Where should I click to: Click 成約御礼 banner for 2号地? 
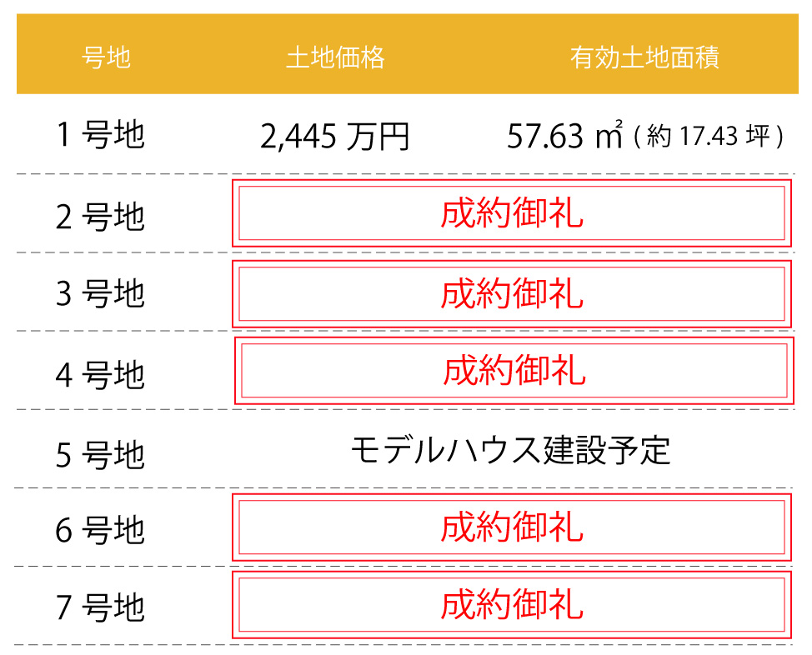pyautogui.click(x=511, y=214)
